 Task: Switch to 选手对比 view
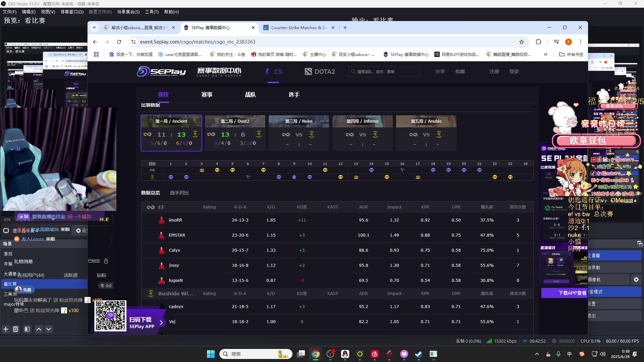(x=179, y=193)
